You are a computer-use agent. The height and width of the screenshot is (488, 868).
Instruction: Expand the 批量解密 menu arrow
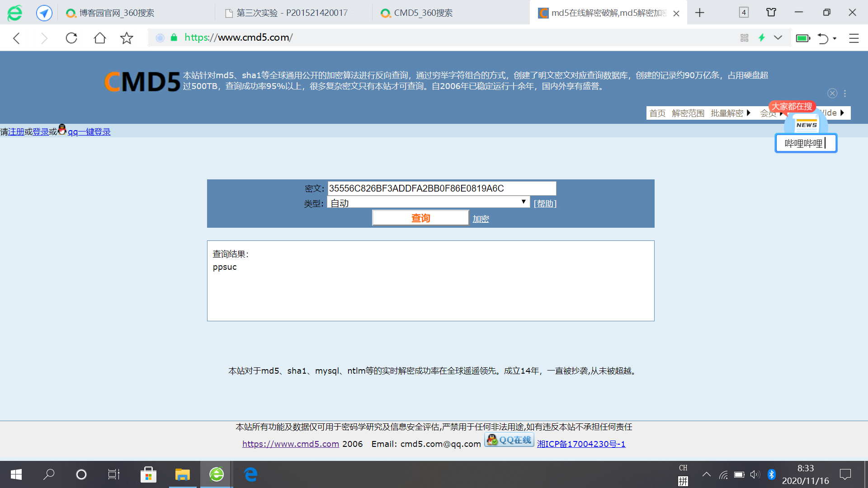[x=748, y=113]
